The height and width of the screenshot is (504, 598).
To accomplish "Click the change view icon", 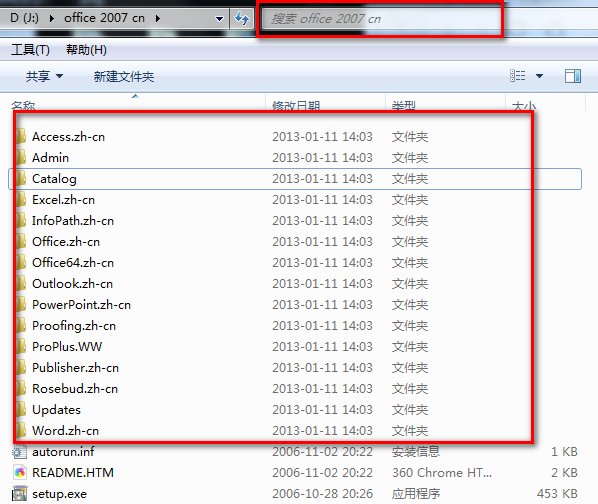I will [518, 76].
